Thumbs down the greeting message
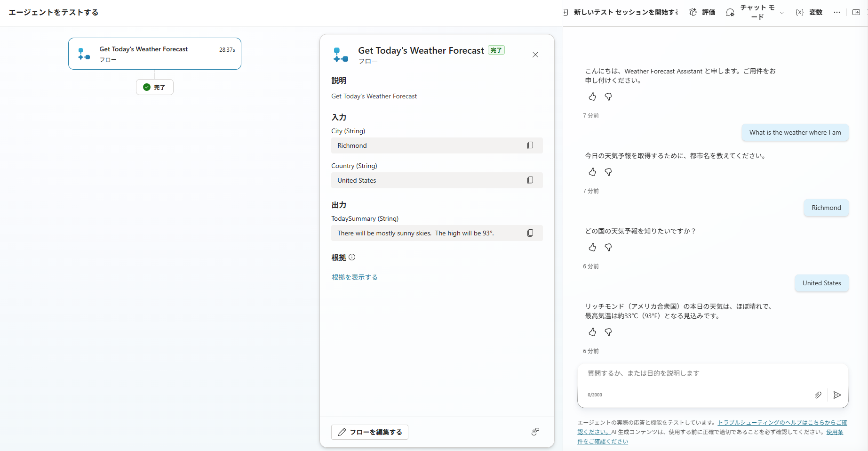 pos(608,97)
